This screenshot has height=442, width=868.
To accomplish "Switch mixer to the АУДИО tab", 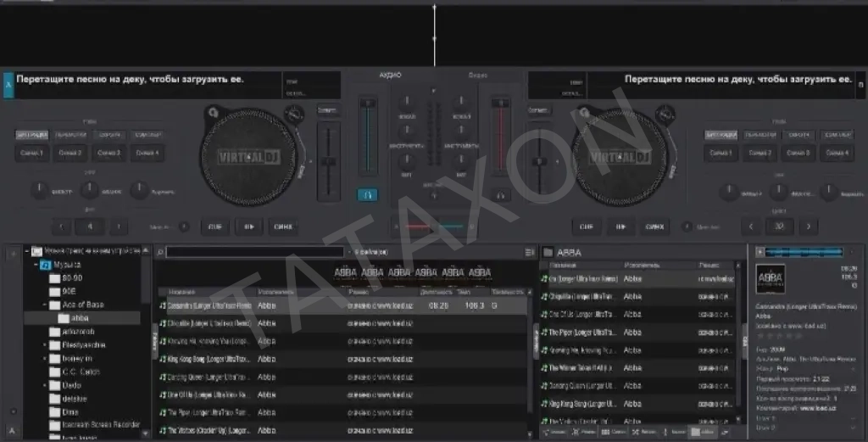I will coord(390,75).
